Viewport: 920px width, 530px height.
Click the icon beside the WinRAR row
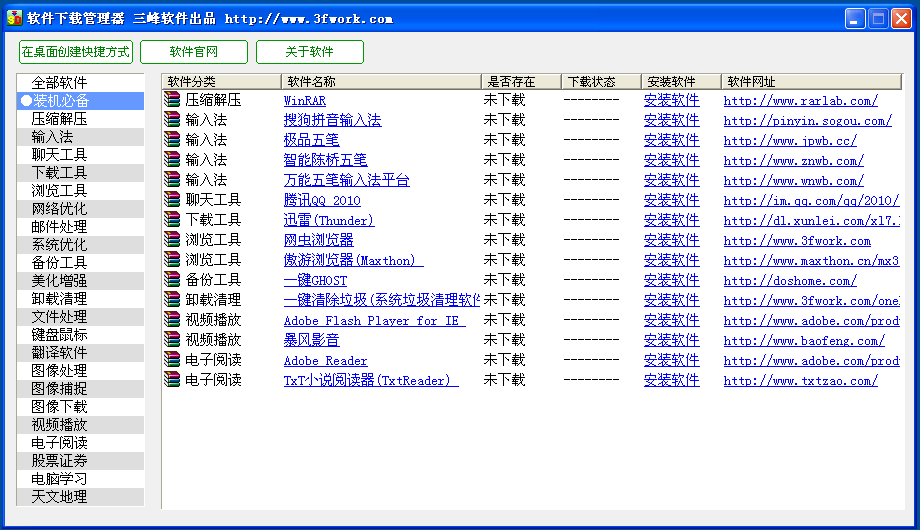pos(172,100)
